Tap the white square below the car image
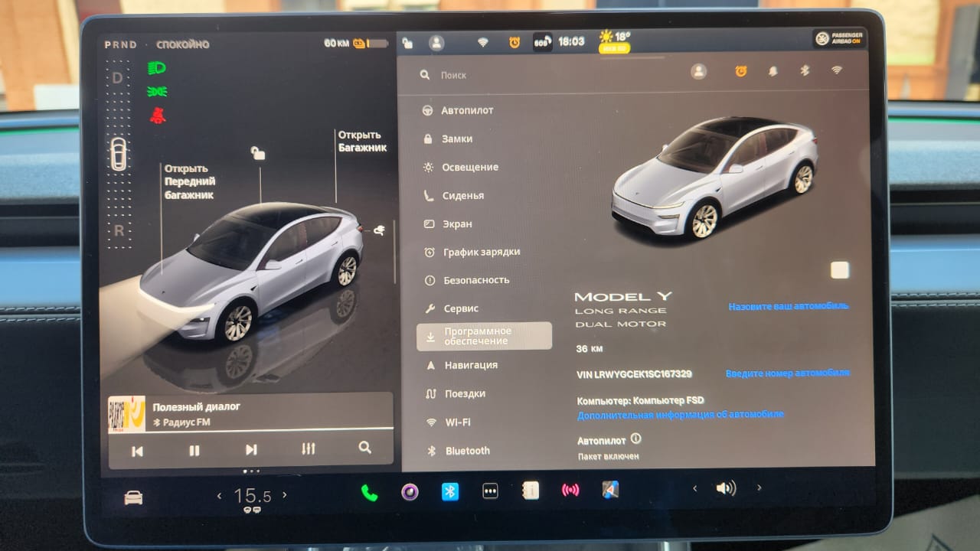Viewport: 980px width, 551px height. click(x=840, y=269)
